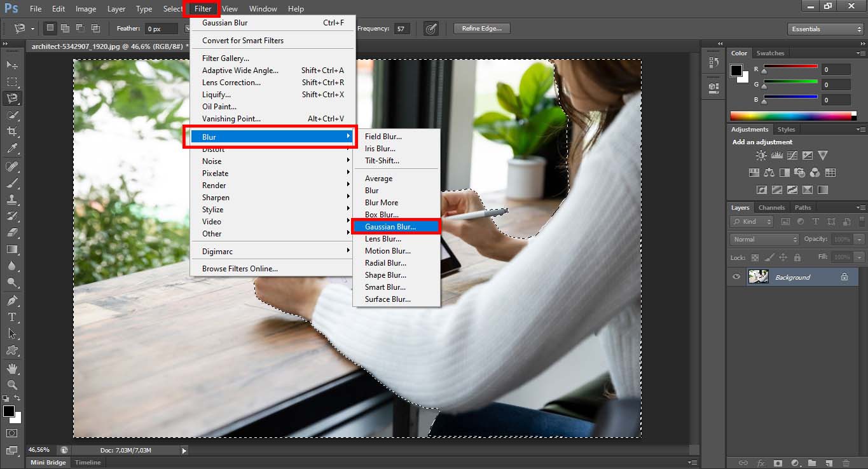
Task: Add a Brightness/Contrast adjustment
Action: click(x=760, y=154)
